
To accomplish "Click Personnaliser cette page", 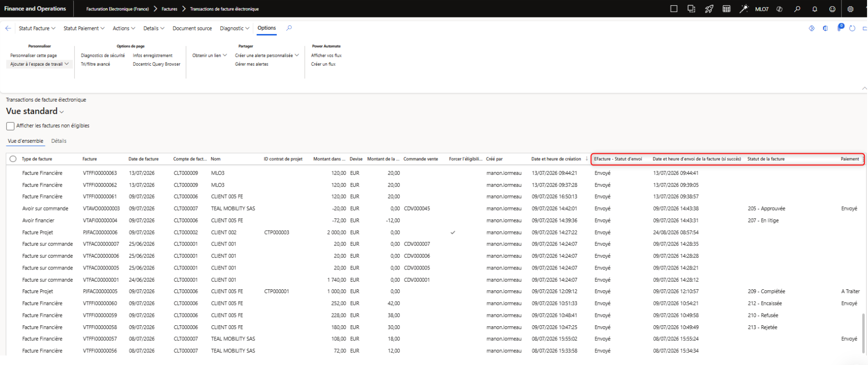I will coord(34,56).
